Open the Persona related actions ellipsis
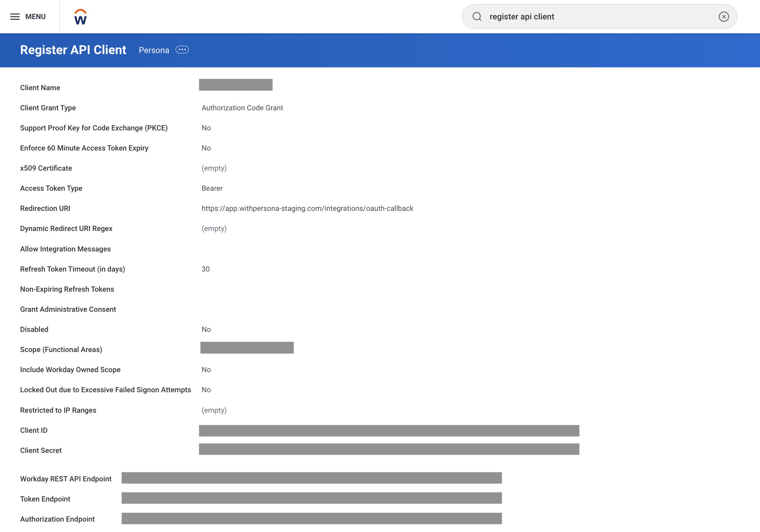 click(182, 50)
